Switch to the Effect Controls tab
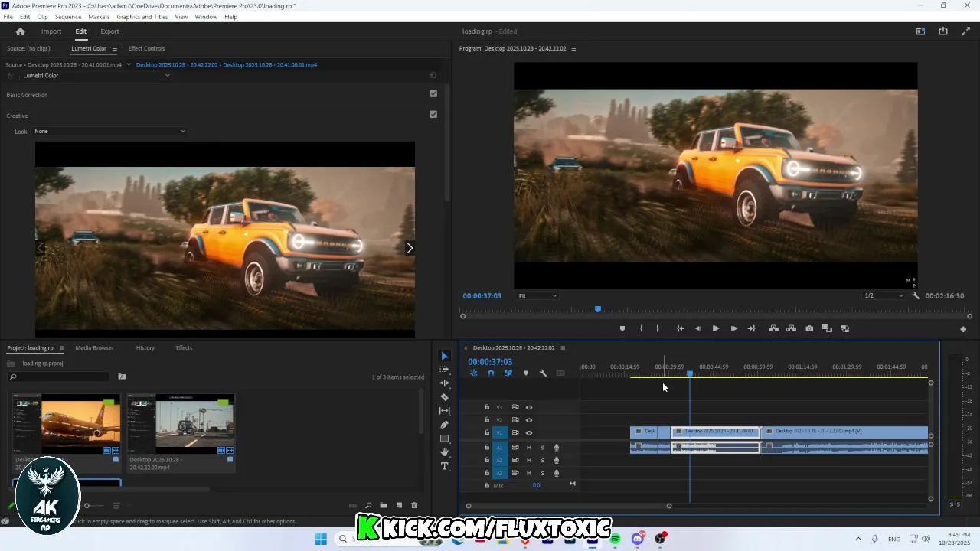 click(x=146, y=48)
